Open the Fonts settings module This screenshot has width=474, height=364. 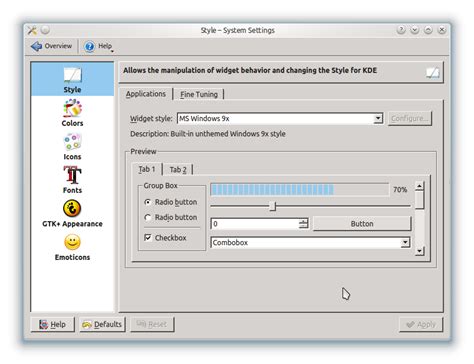tap(72, 180)
